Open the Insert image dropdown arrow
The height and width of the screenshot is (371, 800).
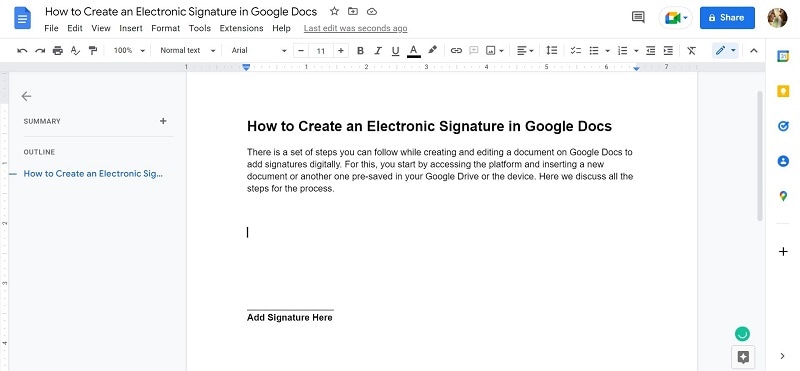[x=502, y=51]
